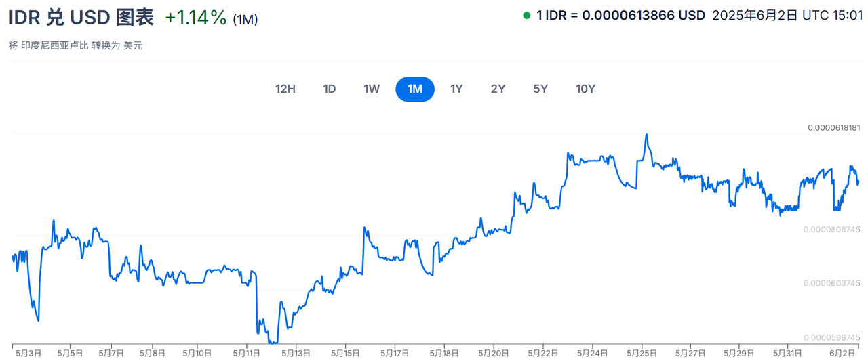Image resolution: width=868 pixels, height=361 pixels.
Task: Switch chart to 5Y range
Action: tap(540, 89)
